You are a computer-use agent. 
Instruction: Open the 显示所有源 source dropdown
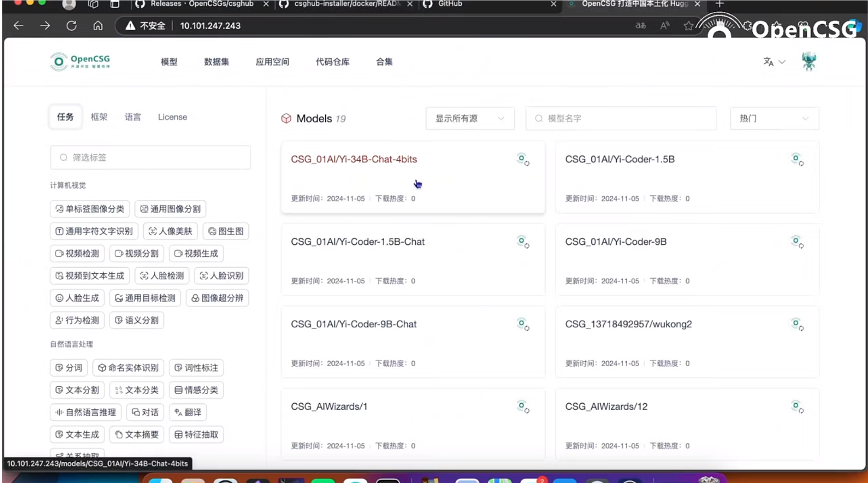point(470,118)
